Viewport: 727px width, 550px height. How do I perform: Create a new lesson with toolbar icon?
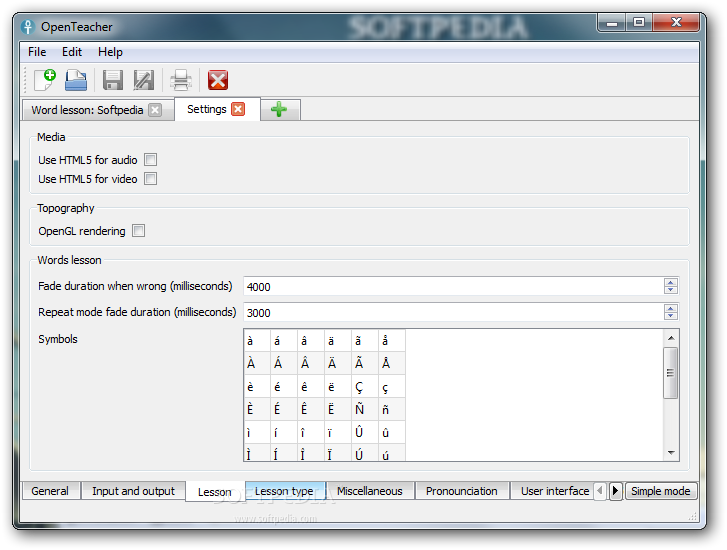45,80
